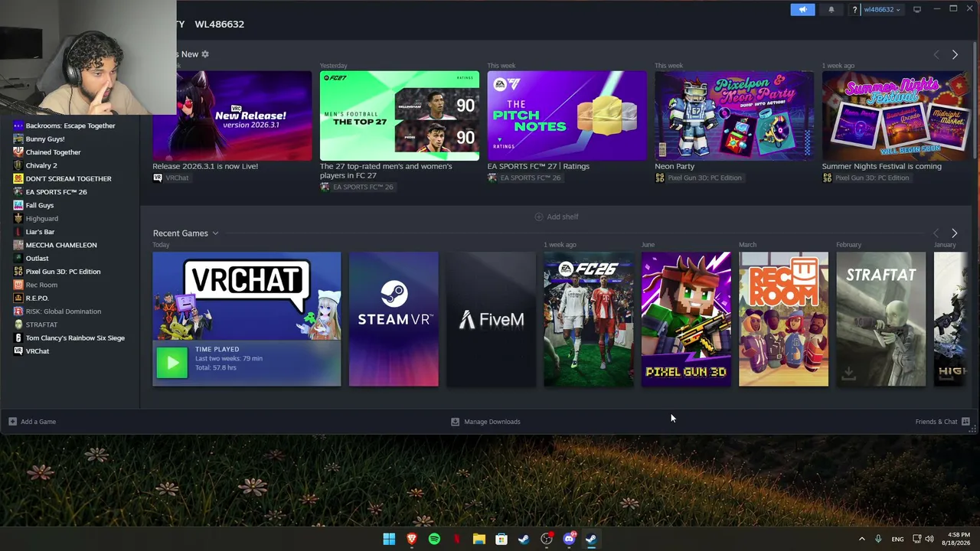Open the Neon Party news thumbnail
980x551 pixels.
click(x=734, y=116)
